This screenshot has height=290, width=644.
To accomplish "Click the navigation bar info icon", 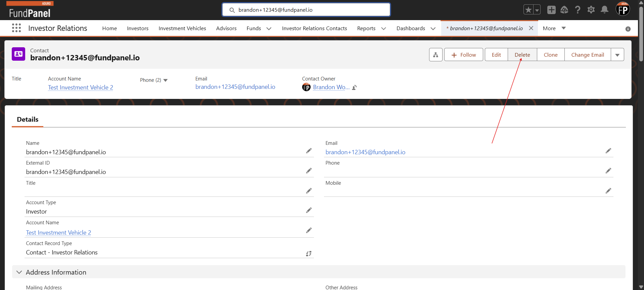I will click(628, 29).
